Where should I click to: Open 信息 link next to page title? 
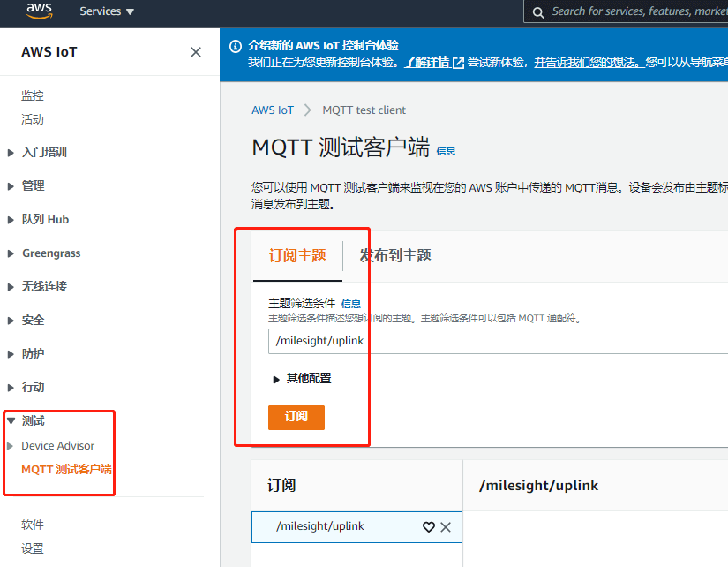[x=446, y=151]
